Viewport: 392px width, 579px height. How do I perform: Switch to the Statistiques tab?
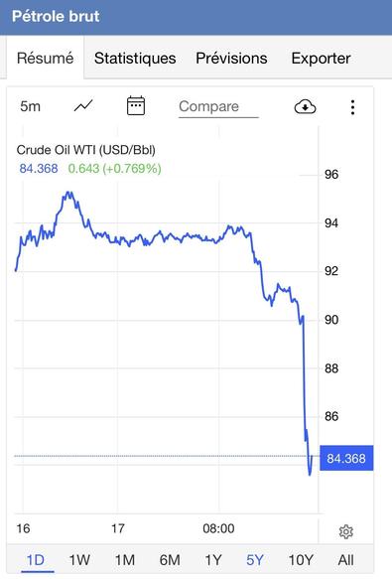point(135,58)
